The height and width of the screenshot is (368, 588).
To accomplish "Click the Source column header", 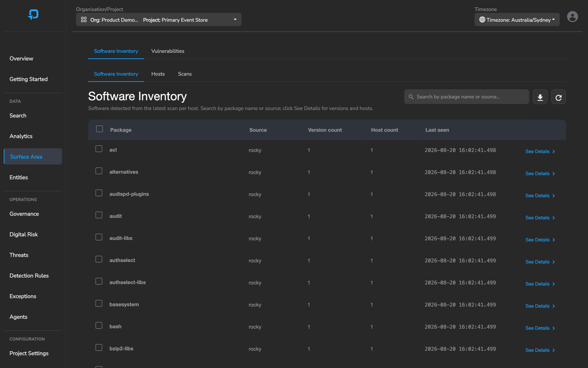I will click(x=258, y=130).
